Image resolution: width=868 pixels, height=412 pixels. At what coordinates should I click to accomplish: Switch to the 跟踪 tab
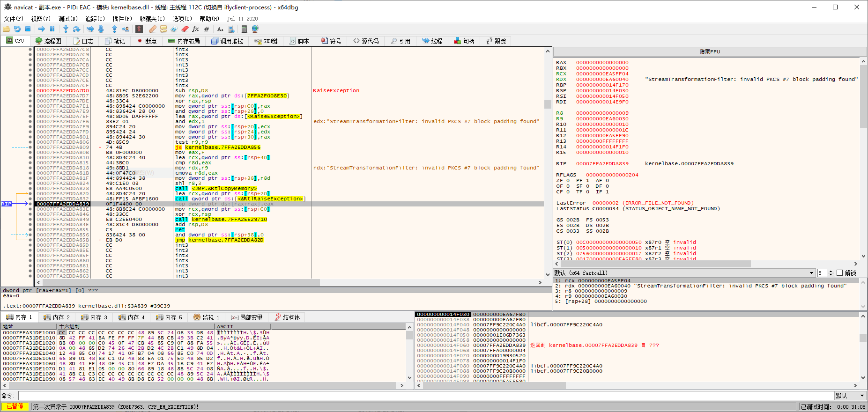pyautogui.click(x=496, y=41)
